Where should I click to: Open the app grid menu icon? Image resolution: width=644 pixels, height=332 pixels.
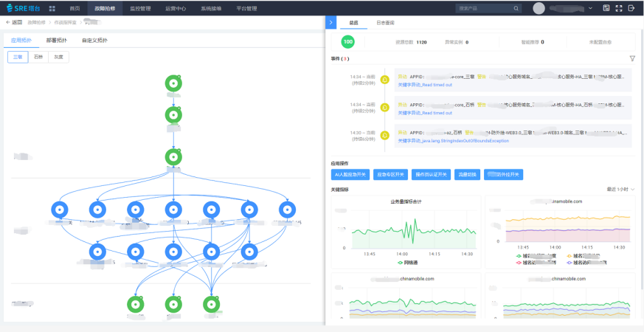pyautogui.click(x=52, y=8)
